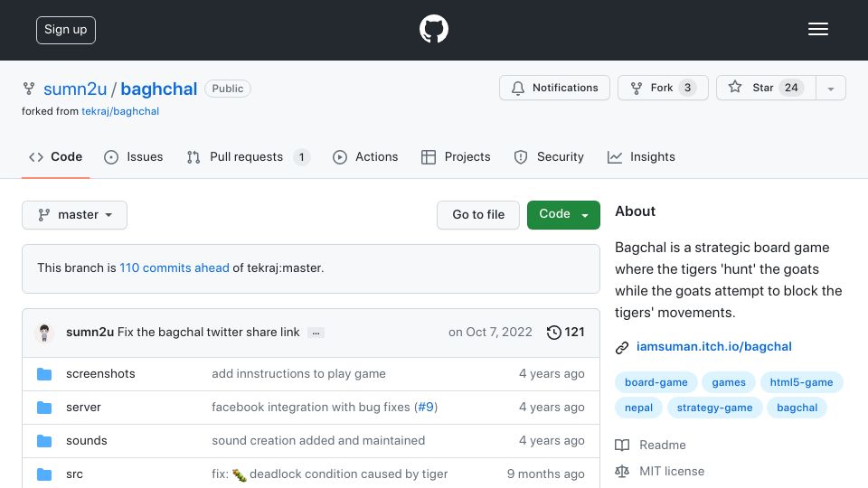868x488 pixels.
Task: Select the strategy-game topic tag
Action: click(x=714, y=408)
